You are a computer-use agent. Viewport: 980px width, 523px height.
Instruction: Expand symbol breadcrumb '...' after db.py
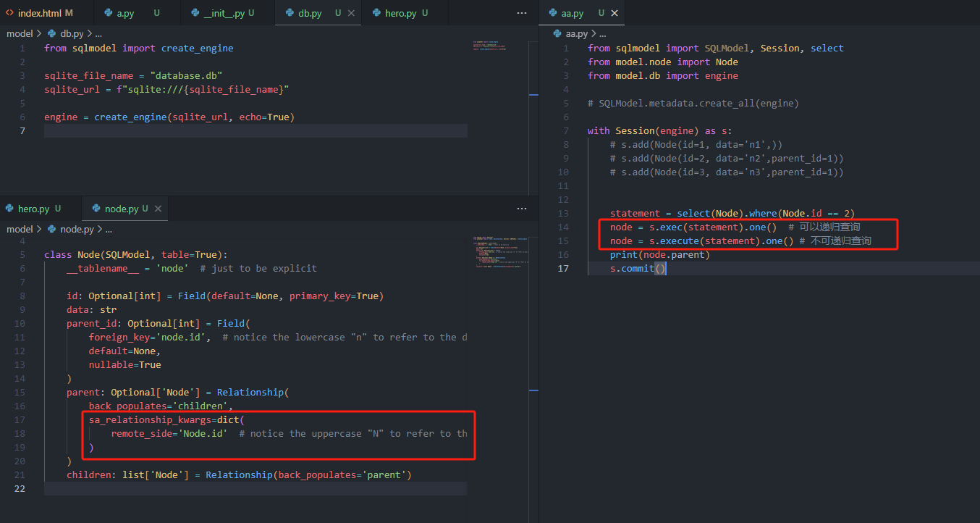[x=97, y=33]
